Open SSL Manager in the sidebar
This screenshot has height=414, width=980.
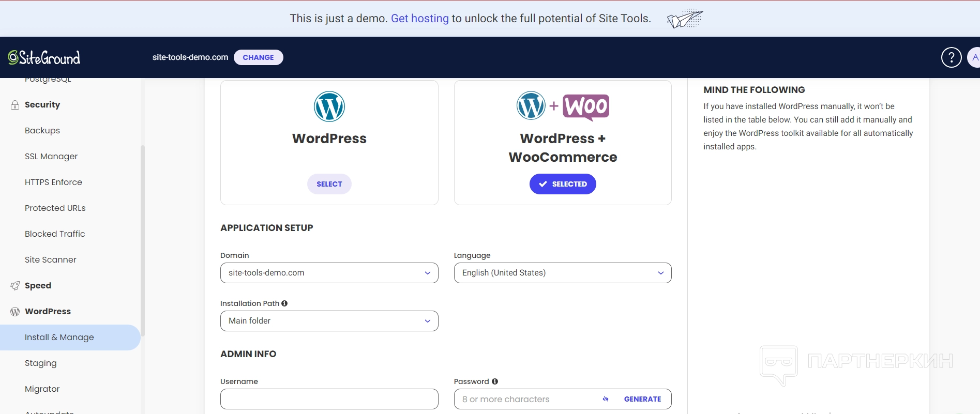51,157
